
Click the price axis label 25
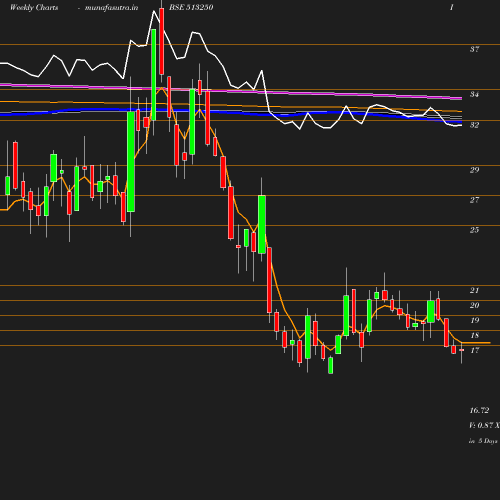pyautogui.click(x=475, y=230)
